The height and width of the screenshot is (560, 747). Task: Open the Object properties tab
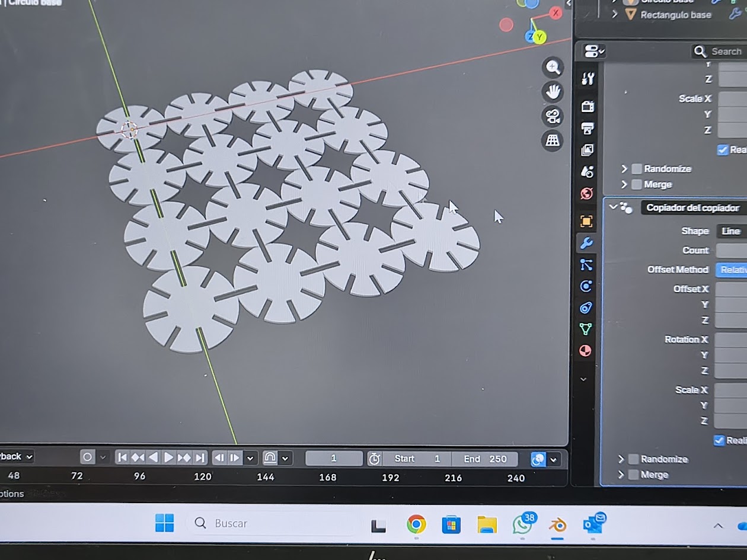pyautogui.click(x=586, y=222)
